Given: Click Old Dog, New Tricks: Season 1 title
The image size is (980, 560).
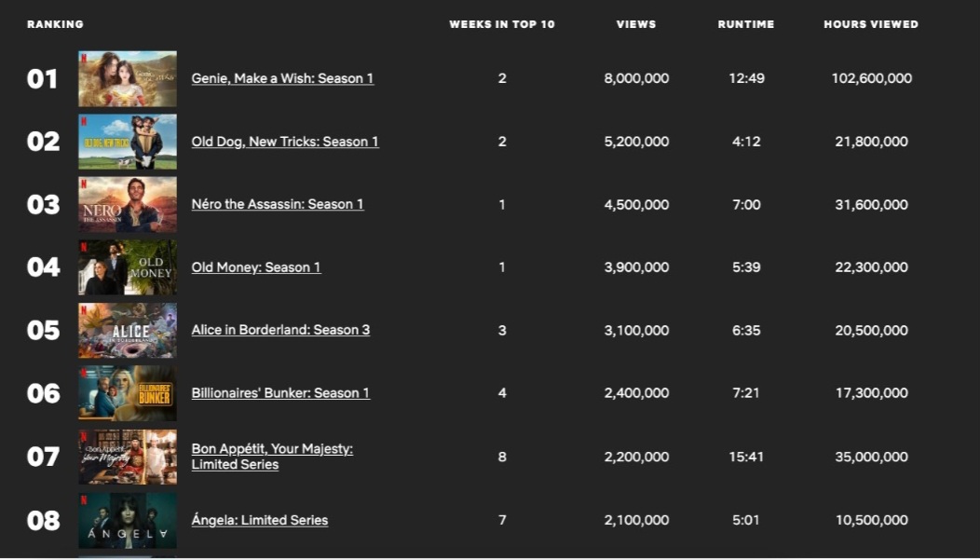Looking at the screenshot, I should pos(285,142).
